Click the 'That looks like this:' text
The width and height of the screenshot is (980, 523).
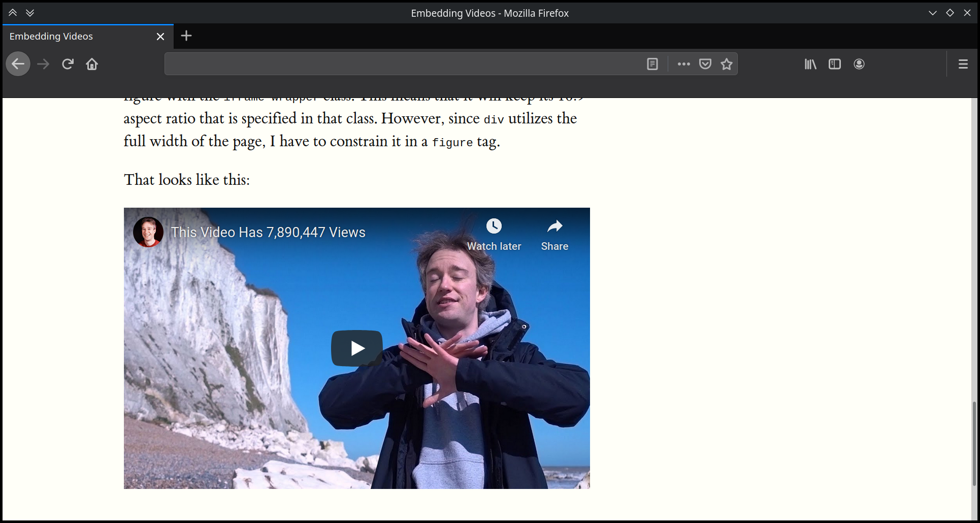pos(187,180)
